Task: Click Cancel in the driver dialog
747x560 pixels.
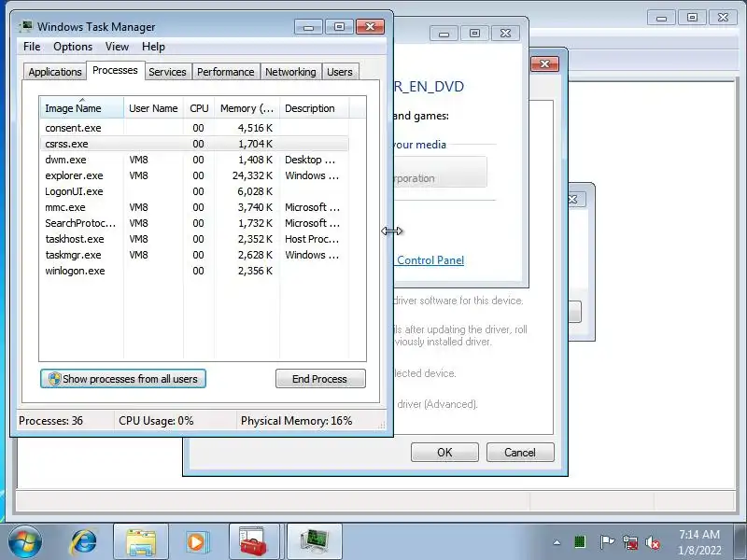Action: coord(520,452)
